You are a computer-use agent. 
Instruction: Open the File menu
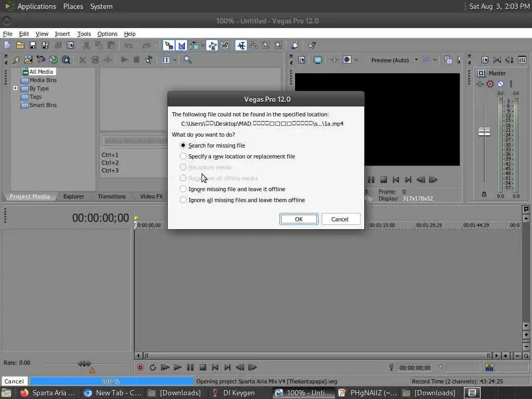tap(7, 34)
